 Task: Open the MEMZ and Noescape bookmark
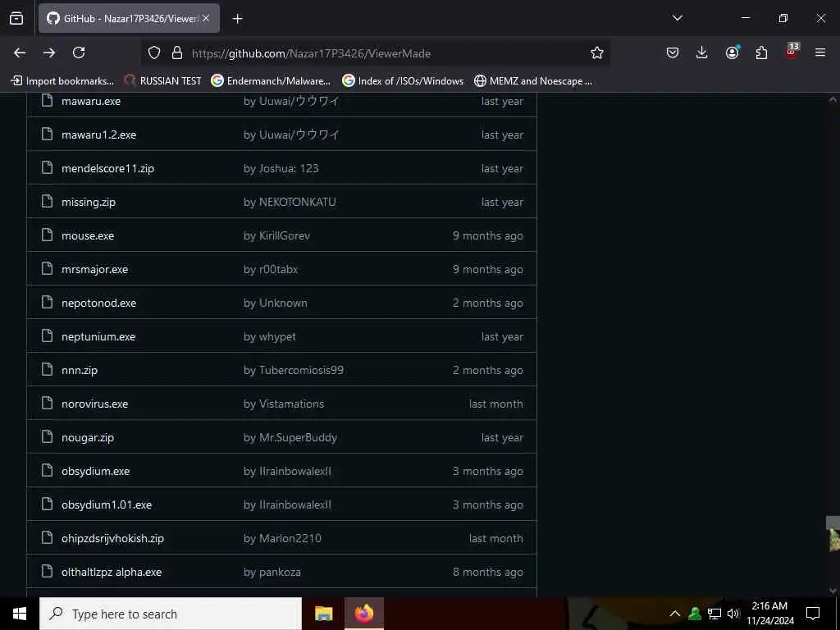533,81
